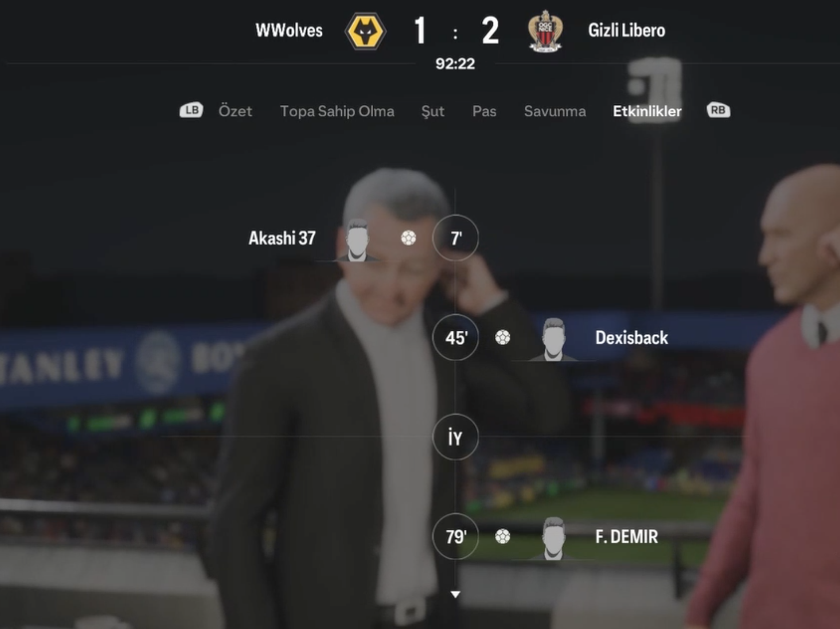Open the Şut tab
This screenshot has width=840, height=629.
click(432, 111)
